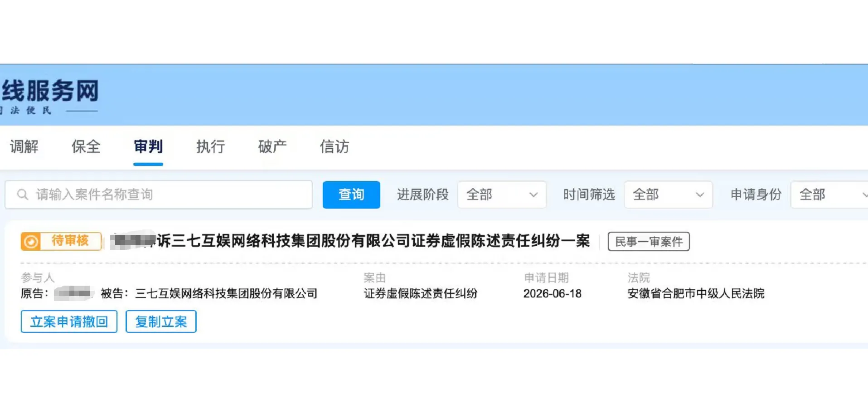Switch to the 保全 tab
Screen dimensions: 868x419
(x=86, y=146)
